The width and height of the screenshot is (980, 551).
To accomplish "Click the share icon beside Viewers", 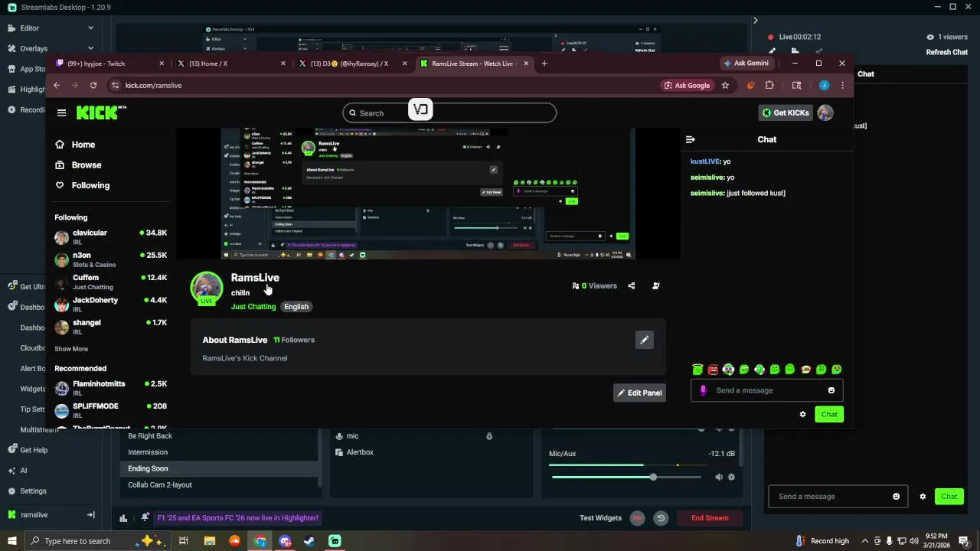I will click(x=632, y=286).
